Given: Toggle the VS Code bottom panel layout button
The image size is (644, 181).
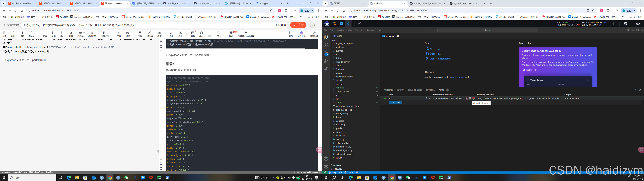Looking at the screenshot, I should pyautogui.click(x=633, y=30).
